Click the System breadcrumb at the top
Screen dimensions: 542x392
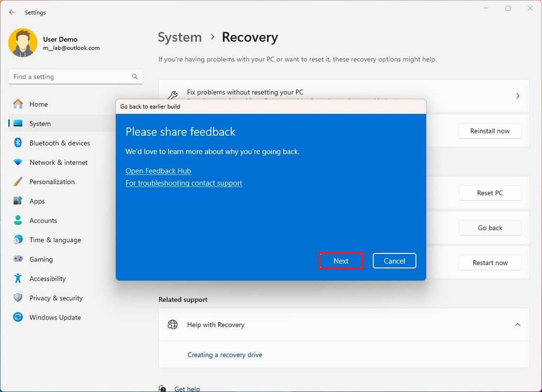point(179,37)
